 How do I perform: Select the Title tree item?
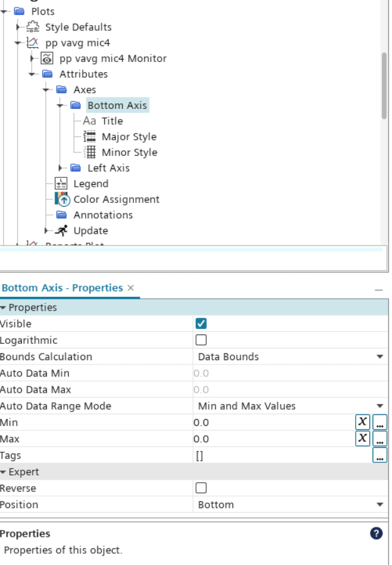112,121
